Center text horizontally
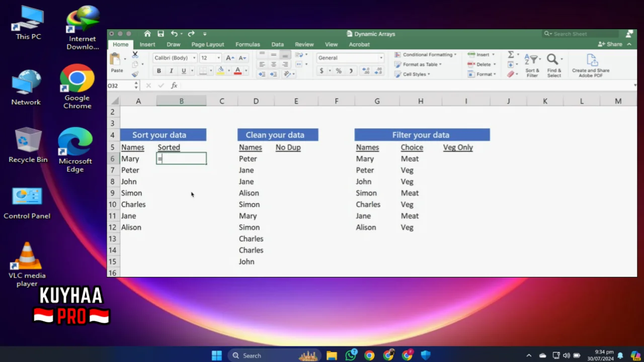 click(x=273, y=64)
